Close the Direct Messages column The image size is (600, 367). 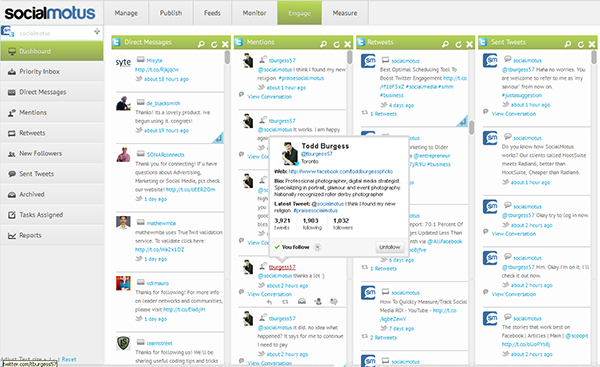(225, 44)
